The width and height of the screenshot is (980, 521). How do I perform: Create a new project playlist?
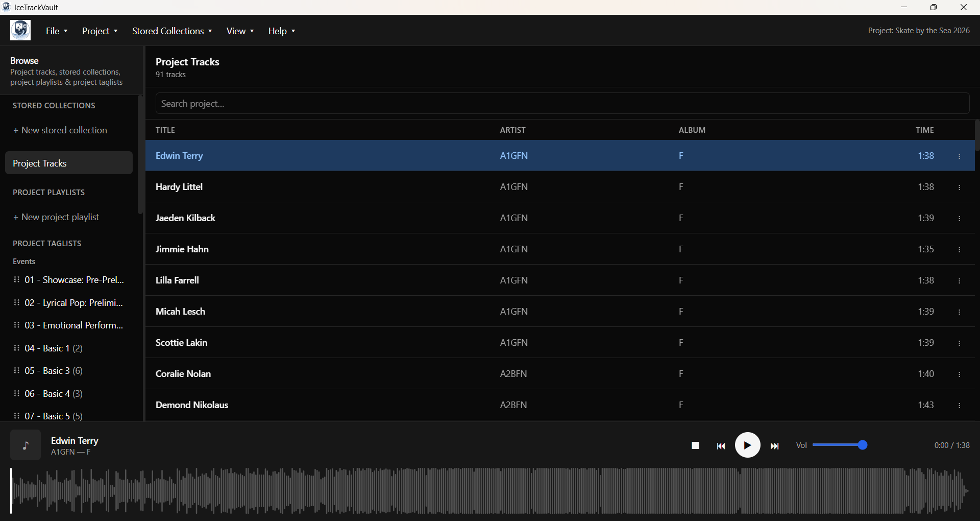[x=56, y=217]
